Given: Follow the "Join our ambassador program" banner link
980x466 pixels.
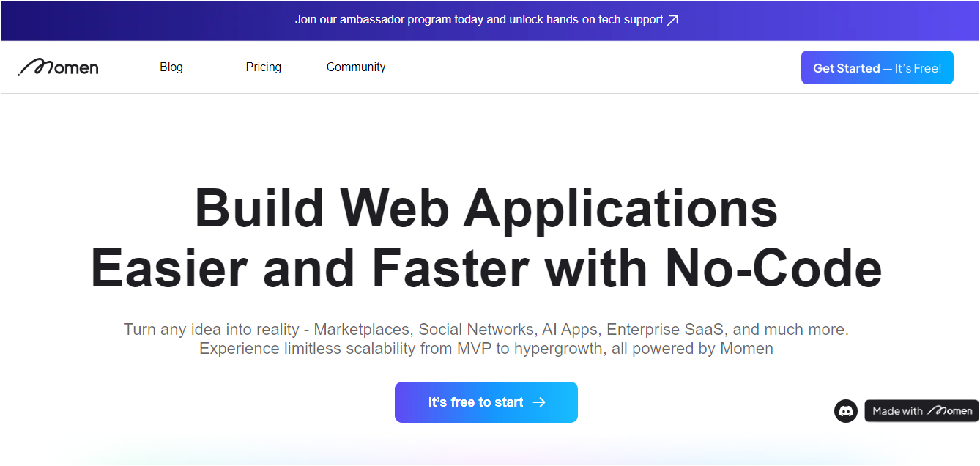Looking at the screenshot, I should pyautogui.click(x=381, y=20).
